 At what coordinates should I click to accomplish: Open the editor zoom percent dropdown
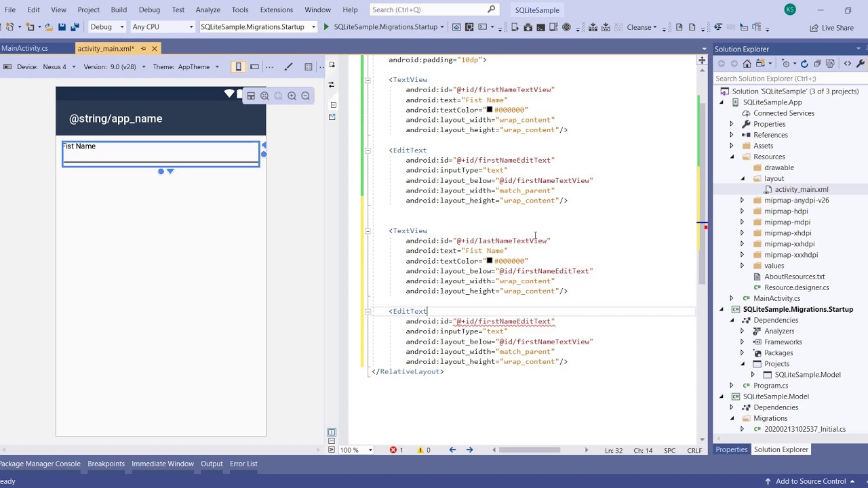(x=357, y=450)
